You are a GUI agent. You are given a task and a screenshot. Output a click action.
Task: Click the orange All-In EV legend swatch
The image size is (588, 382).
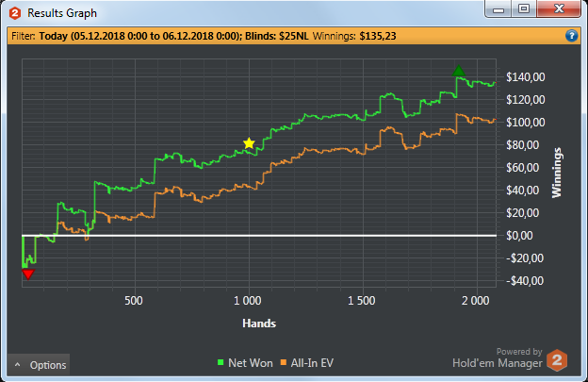pos(284,362)
